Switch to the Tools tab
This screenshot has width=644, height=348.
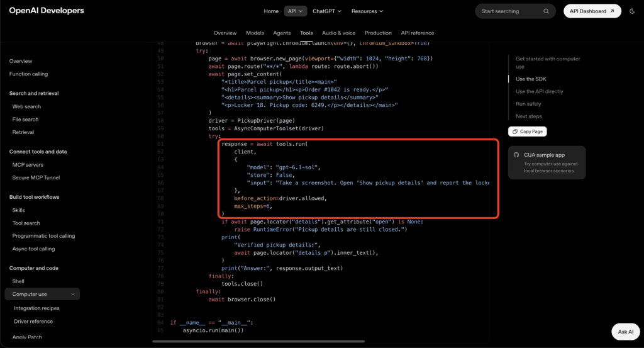(306, 33)
